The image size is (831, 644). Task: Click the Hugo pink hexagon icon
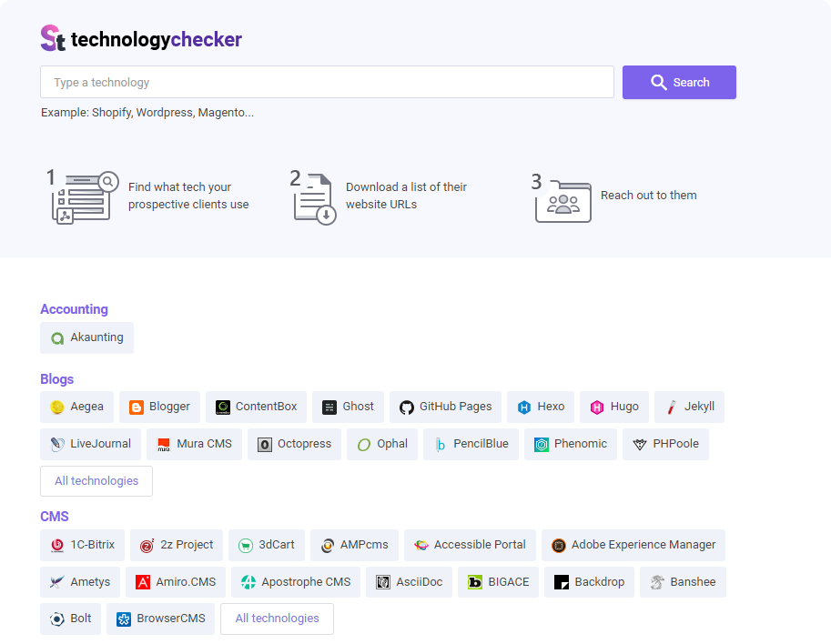(x=597, y=408)
